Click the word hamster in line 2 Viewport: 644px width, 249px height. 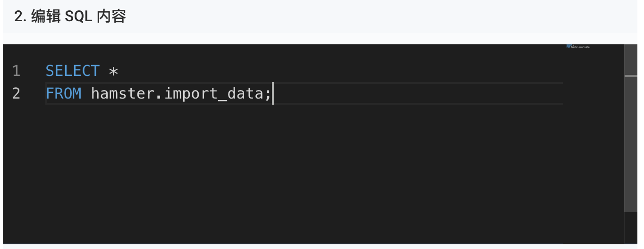click(x=122, y=94)
